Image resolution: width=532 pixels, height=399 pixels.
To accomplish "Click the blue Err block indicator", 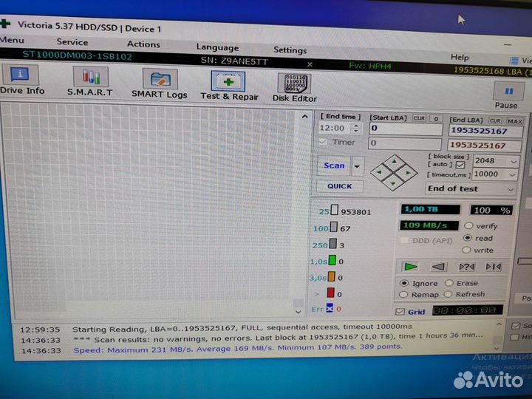I will 330,308.
